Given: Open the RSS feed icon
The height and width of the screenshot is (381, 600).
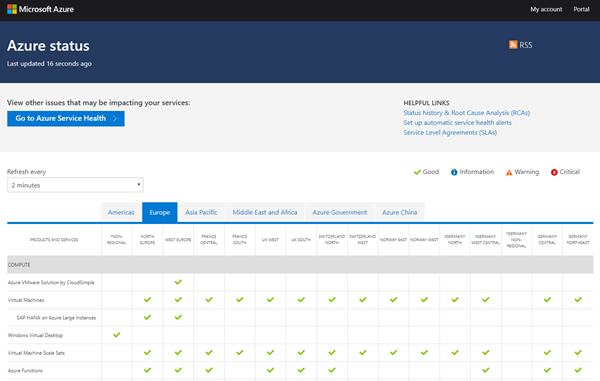Looking at the screenshot, I should [x=513, y=45].
